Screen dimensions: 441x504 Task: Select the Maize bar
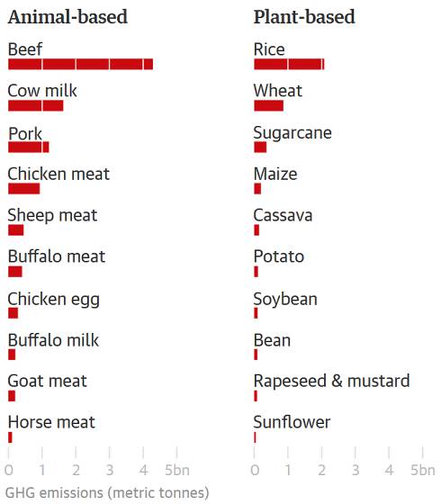click(257, 189)
